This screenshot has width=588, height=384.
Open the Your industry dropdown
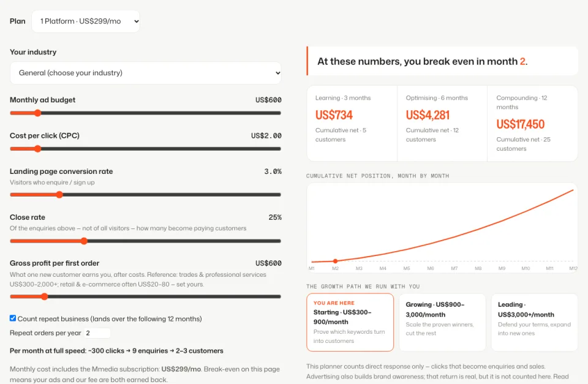click(x=146, y=73)
